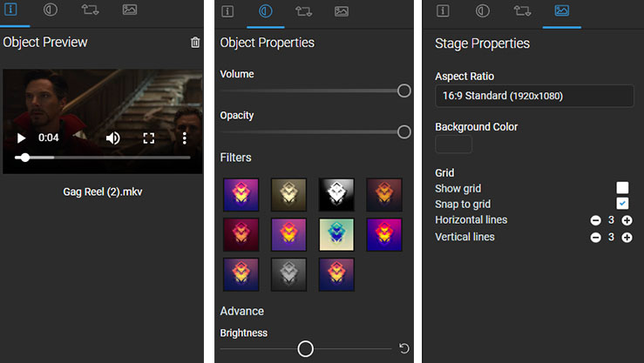Click the Gag Reel (2).mkv file name
This screenshot has width=644, height=363.
(103, 192)
